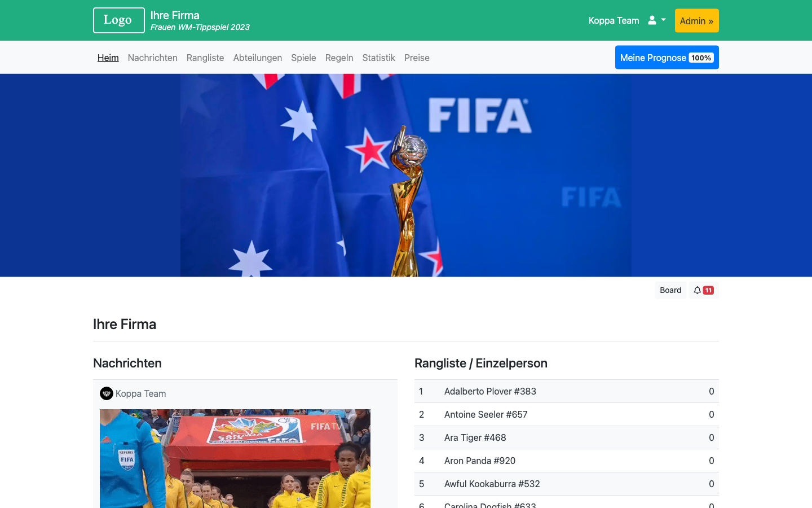The height and width of the screenshot is (508, 812).
Task: Open Statistik nav item
Action: click(379, 58)
